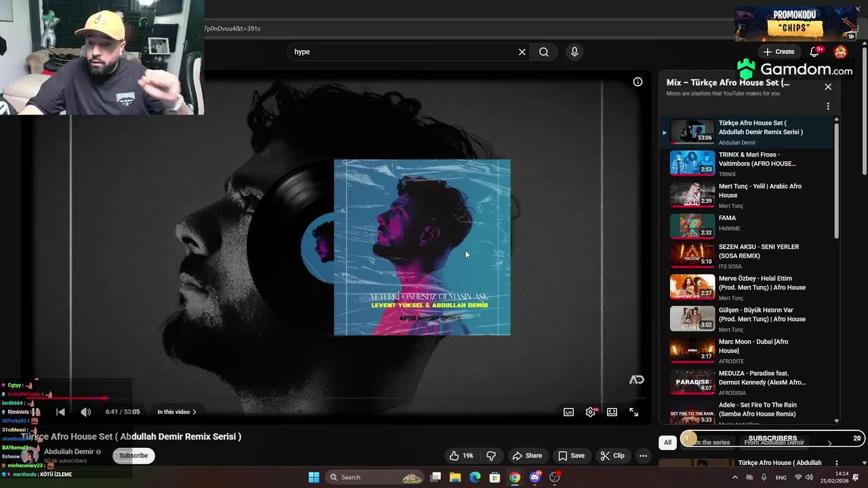Show more filter chips via right chevron
868x488 pixels.
pos(829,443)
